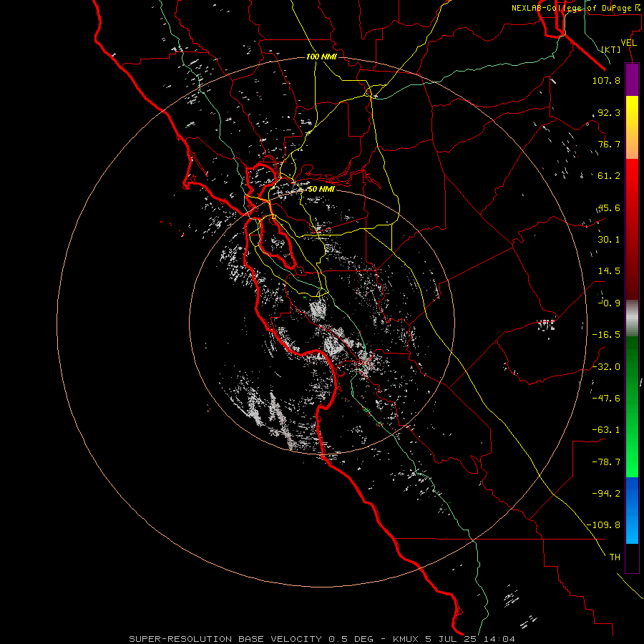Pick the yellow-orange segment of velocity color bar

point(632,127)
